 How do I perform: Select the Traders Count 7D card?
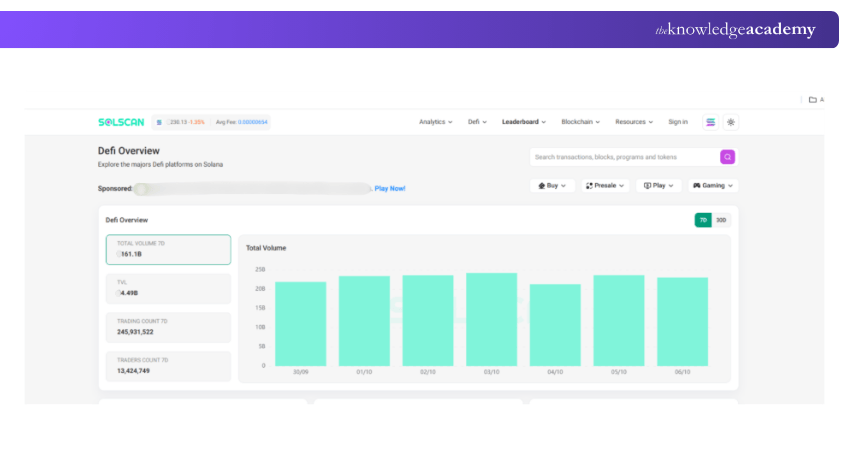pos(168,366)
